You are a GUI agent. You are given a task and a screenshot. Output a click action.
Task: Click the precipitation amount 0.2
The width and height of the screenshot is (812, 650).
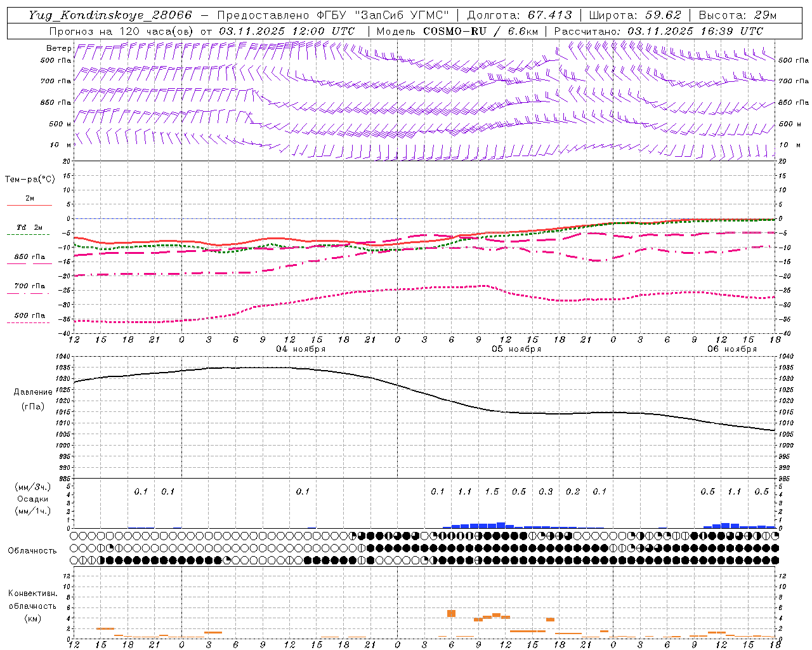point(573,491)
